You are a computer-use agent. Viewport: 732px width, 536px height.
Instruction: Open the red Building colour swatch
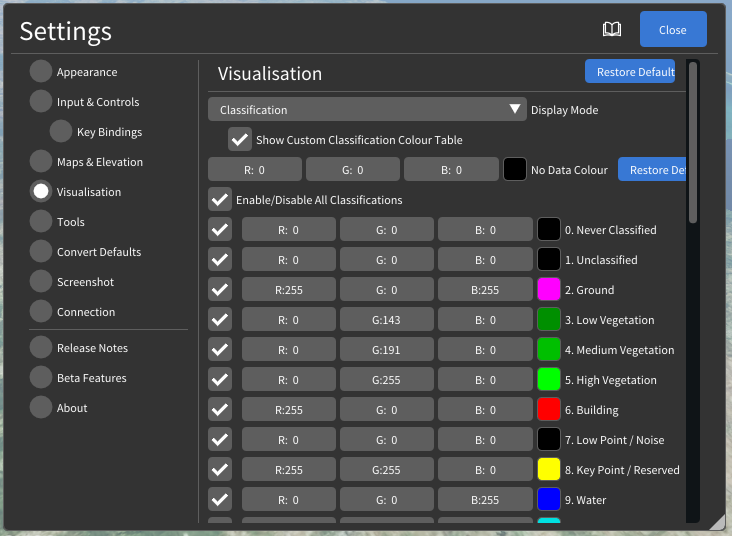[549, 410]
